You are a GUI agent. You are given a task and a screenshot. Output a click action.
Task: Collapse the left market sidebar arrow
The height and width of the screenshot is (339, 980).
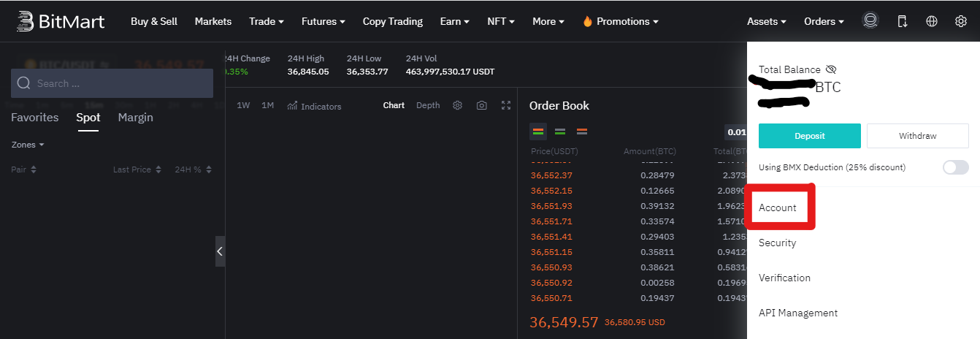[220, 251]
